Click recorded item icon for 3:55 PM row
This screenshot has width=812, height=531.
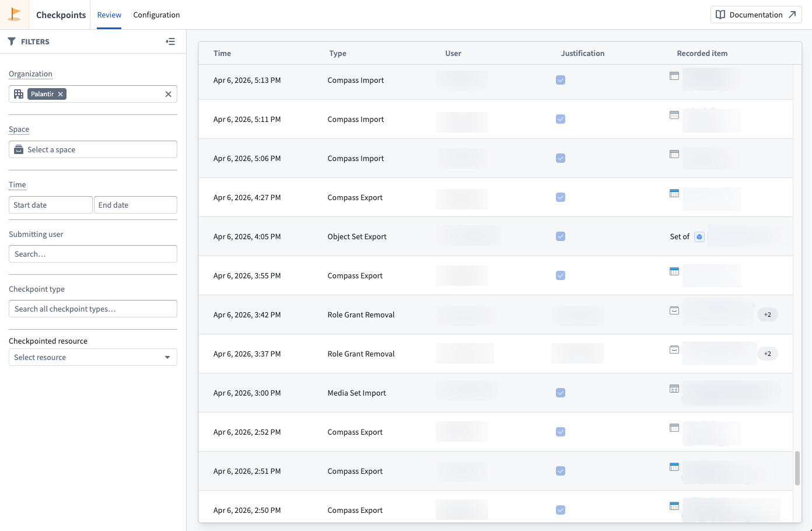point(674,271)
